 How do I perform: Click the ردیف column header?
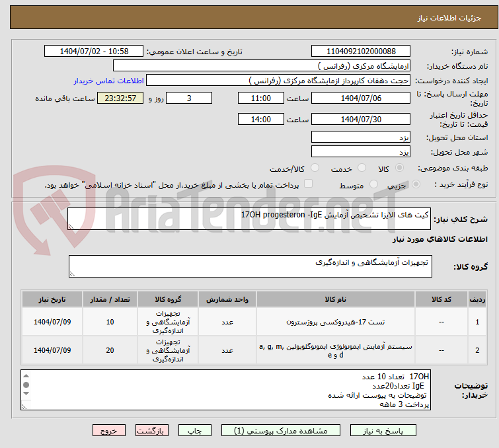click(477, 299)
